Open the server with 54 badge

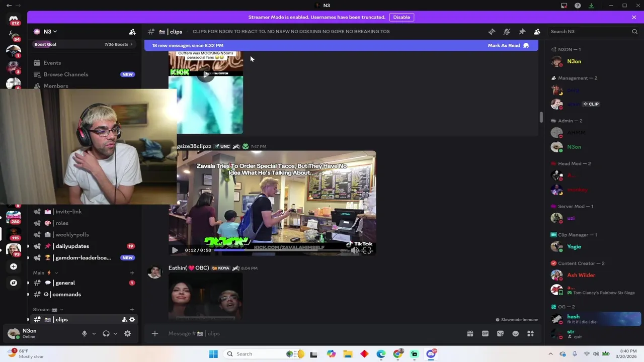tap(14, 35)
